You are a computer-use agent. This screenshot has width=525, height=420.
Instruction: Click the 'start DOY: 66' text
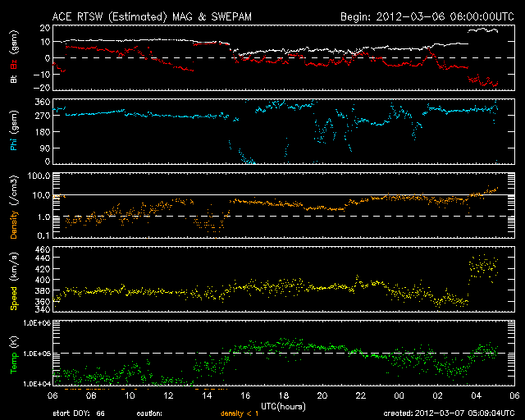pyautogui.click(x=79, y=413)
